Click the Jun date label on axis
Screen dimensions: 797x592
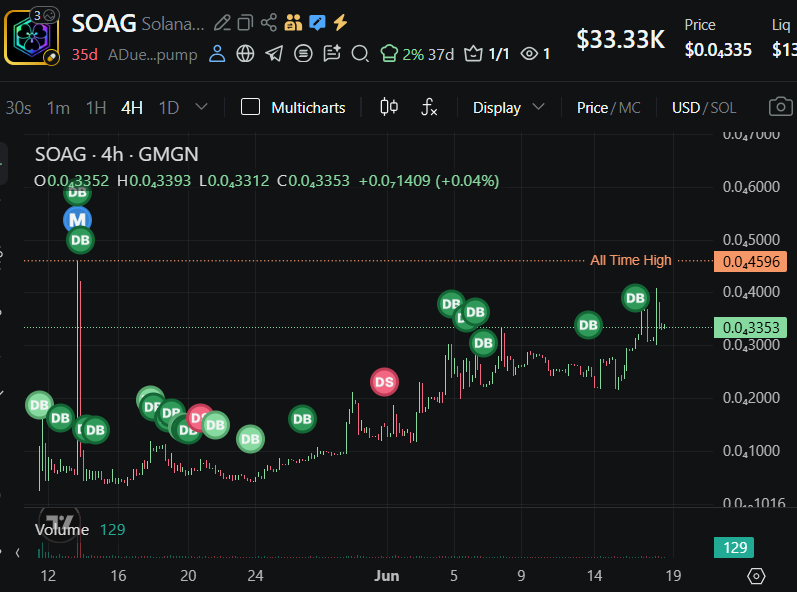pyautogui.click(x=386, y=576)
